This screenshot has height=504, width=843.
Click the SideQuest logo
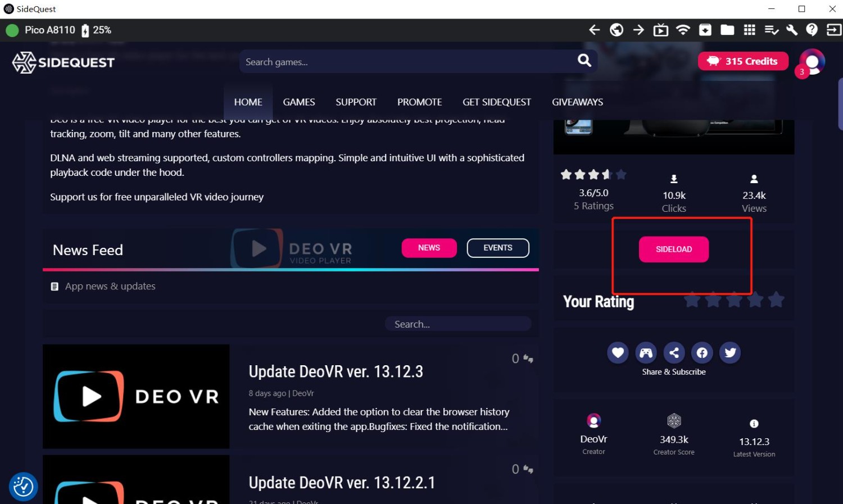point(64,62)
